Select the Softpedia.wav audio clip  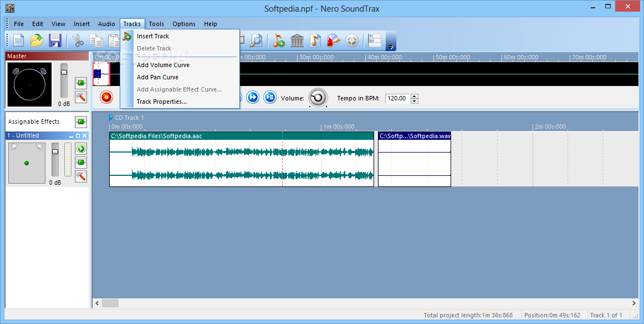[415, 159]
